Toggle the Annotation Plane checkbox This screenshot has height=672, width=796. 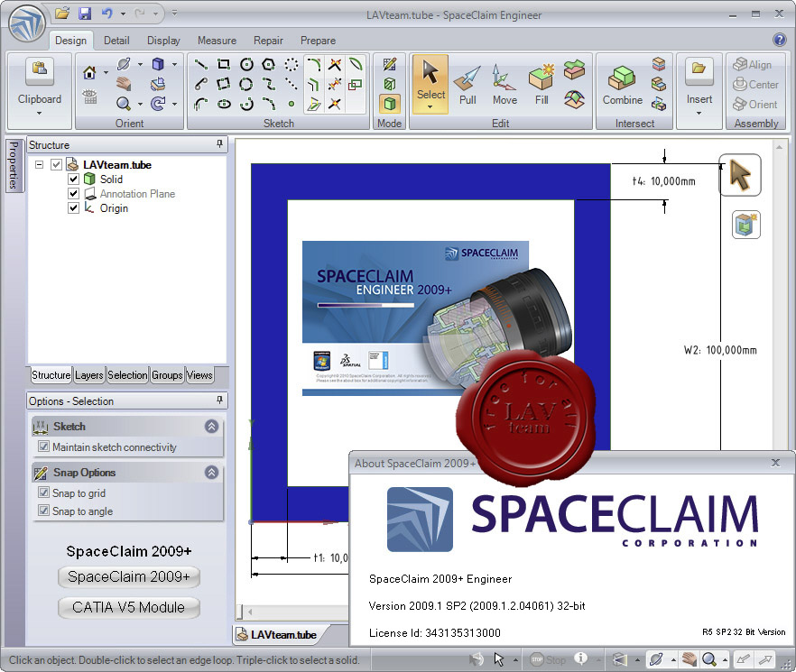coord(74,193)
